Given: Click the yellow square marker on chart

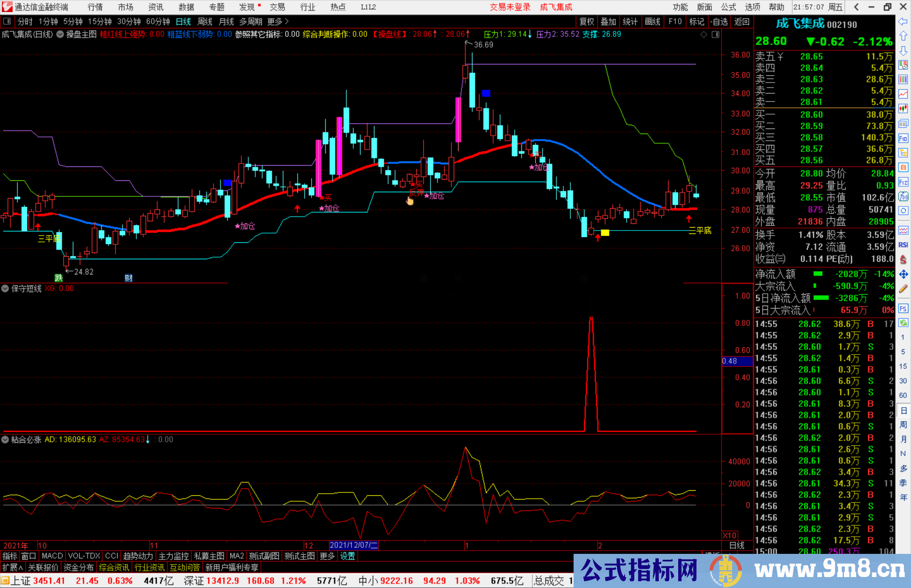Looking at the screenshot, I should click(x=605, y=233).
